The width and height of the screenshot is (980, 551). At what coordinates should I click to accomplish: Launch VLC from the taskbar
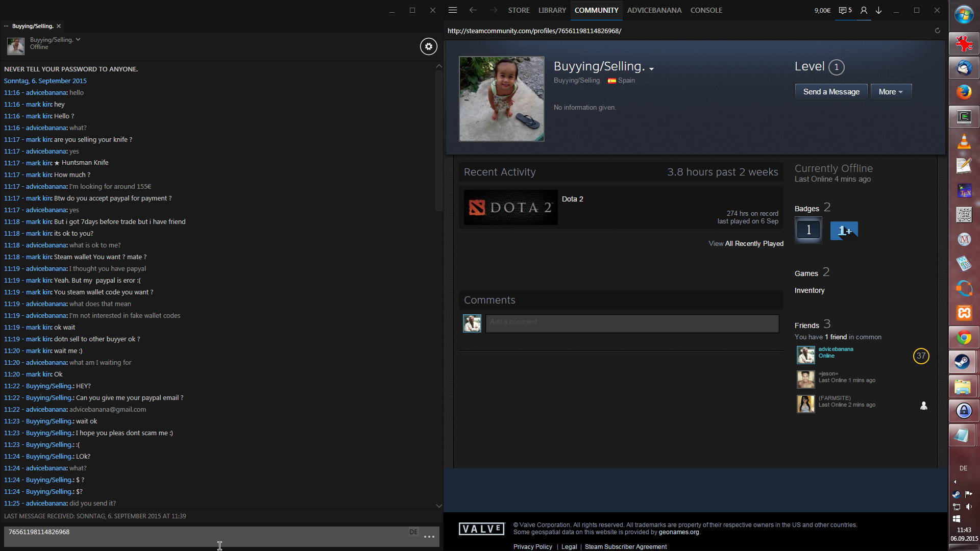pos(964,141)
